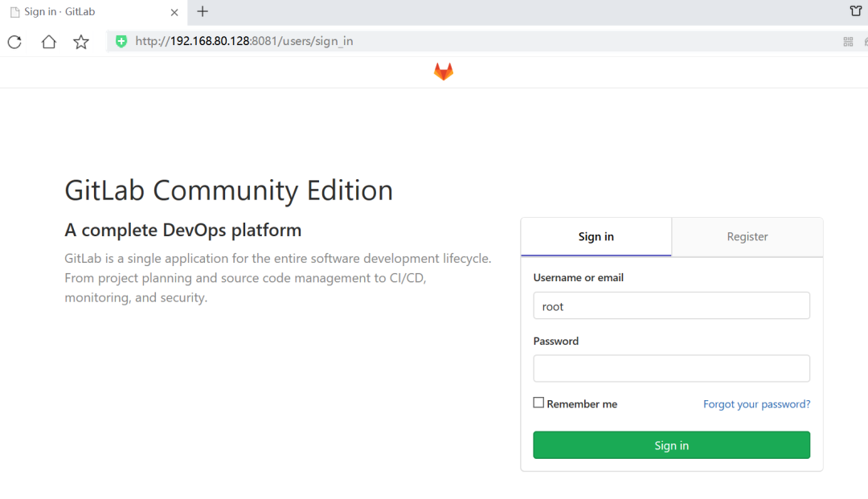Click the Password field label

556,342
